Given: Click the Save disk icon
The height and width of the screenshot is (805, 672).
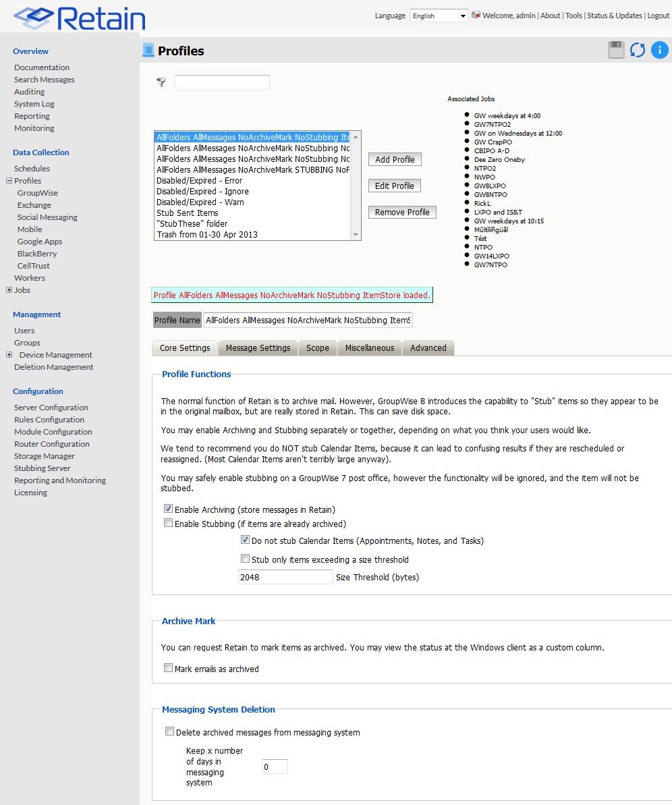Looking at the screenshot, I should (x=616, y=50).
